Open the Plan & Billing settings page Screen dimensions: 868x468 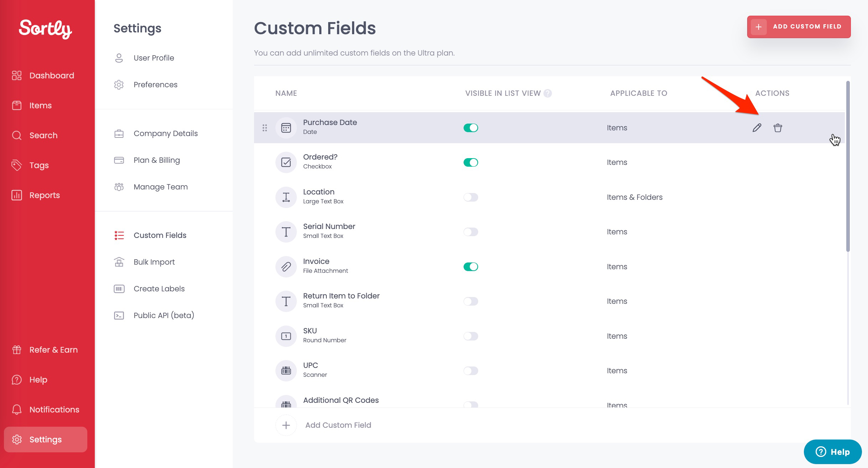tap(156, 160)
